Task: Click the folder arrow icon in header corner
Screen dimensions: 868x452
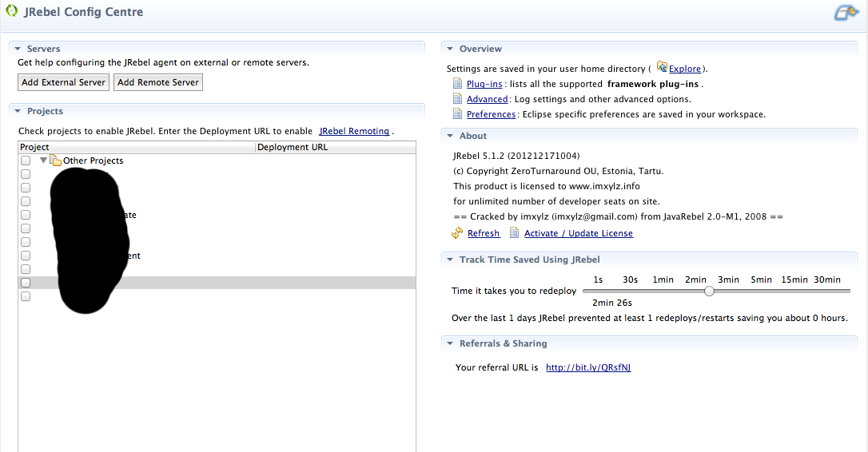Action: [x=846, y=13]
